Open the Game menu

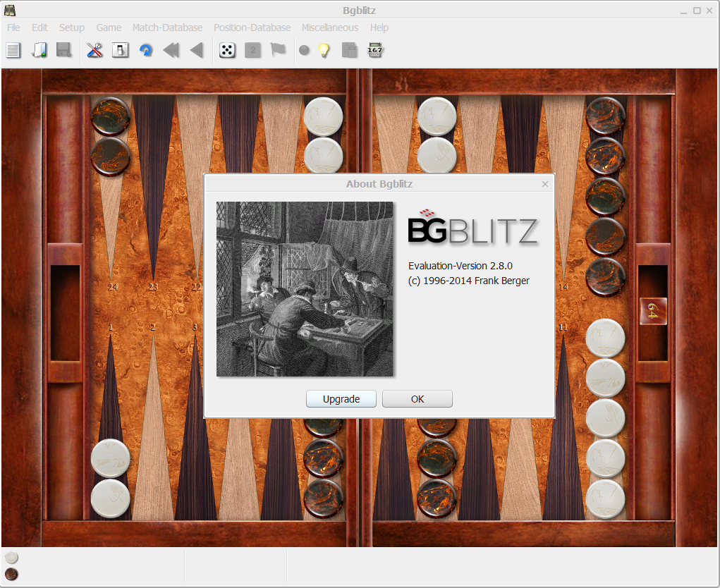tap(109, 27)
